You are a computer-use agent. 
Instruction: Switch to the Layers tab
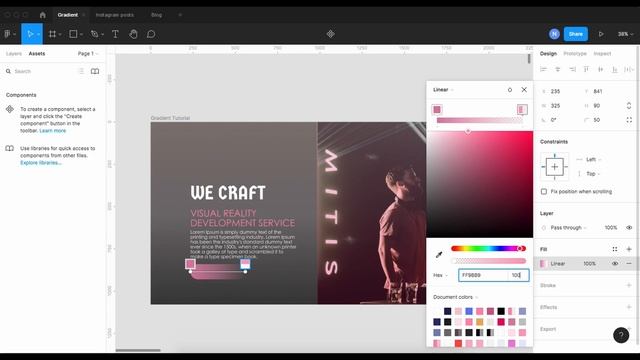(x=14, y=53)
